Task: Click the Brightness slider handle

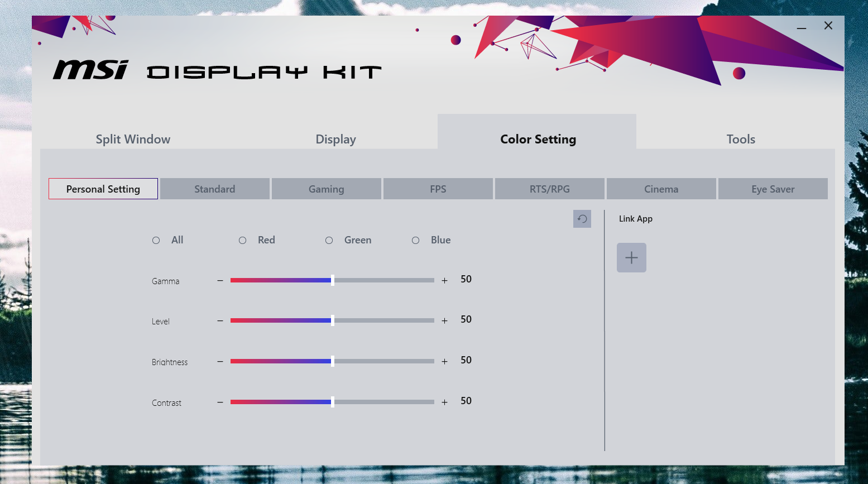Action: (333, 361)
